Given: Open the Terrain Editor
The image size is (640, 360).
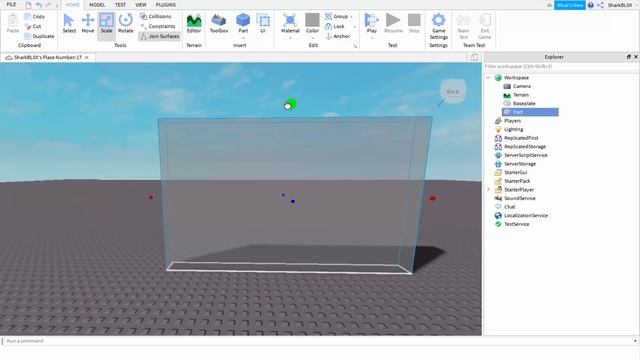Looking at the screenshot, I should [x=194, y=24].
